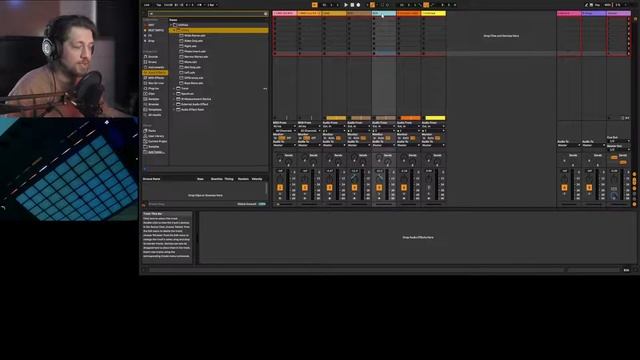Viewport: 640px width, 360px height.
Task: Open the light blue track's Audio To dropdown
Action: click(x=384, y=145)
